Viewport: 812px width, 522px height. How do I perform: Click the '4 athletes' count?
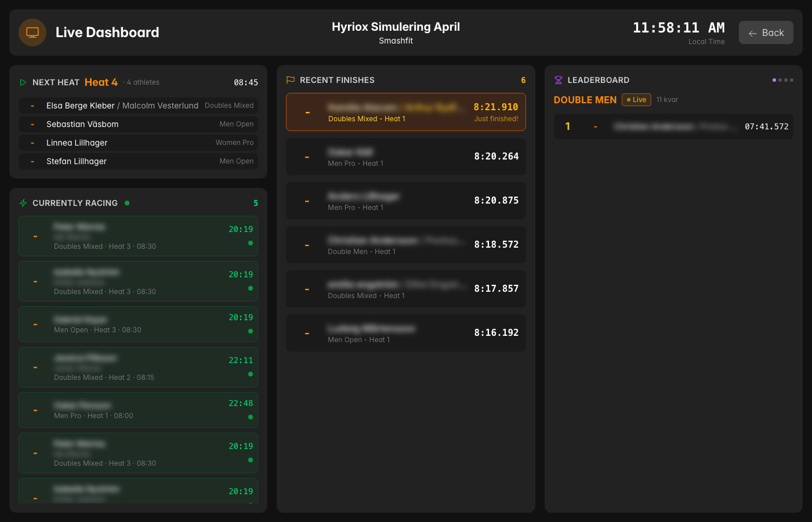pos(143,82)
